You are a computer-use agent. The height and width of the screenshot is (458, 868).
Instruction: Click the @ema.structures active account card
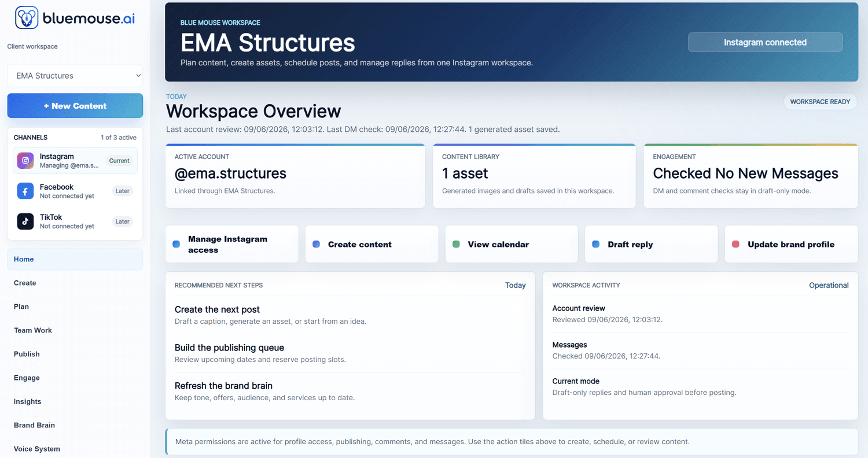(295, 176)
